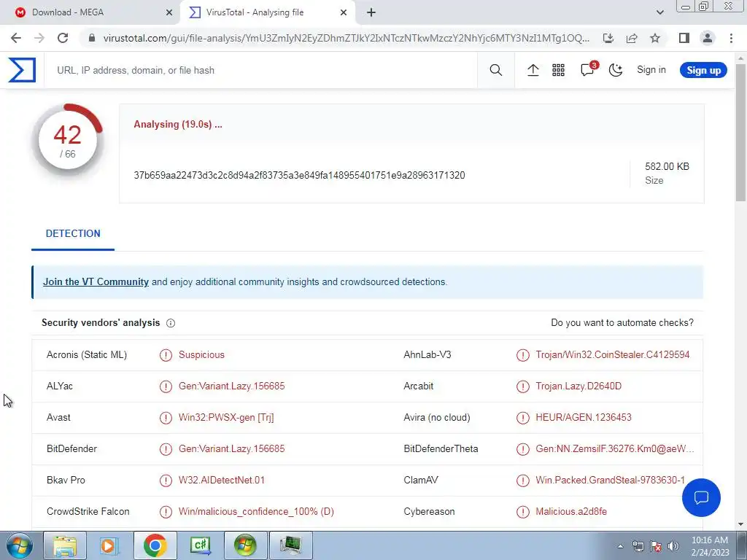Image resolution: width=747 pixels, height=560 pixels.
Task: Click the 582.00 KB size value
Action: (667, 166)
